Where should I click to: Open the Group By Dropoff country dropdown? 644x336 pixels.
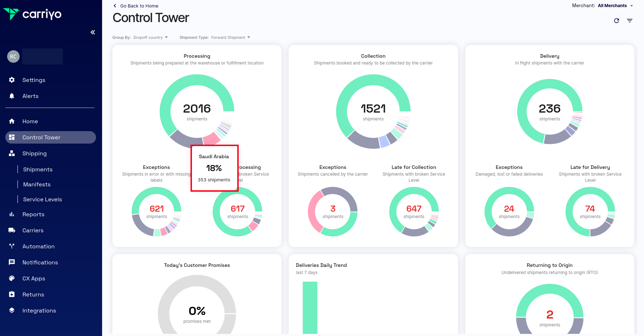click(x=151, y=37)
